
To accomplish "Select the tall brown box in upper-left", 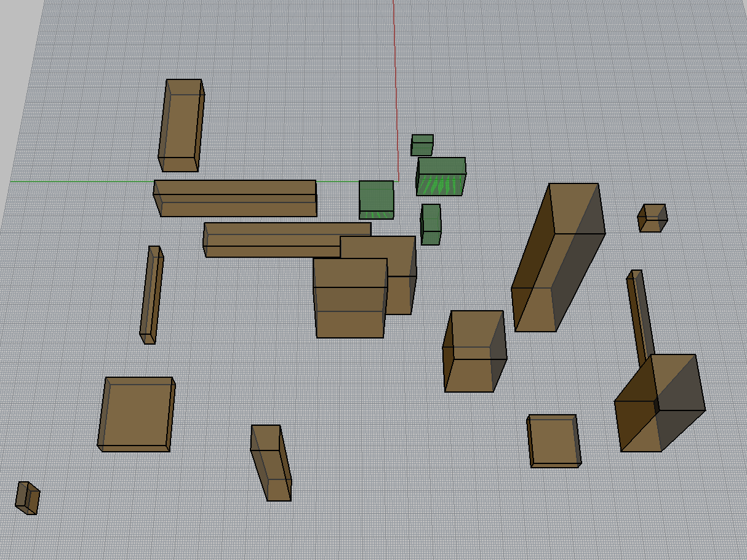I will point(180,125).
